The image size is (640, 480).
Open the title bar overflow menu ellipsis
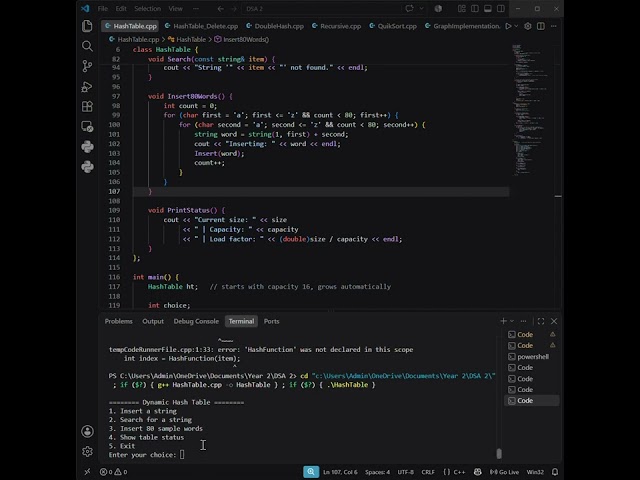(196, 9)
